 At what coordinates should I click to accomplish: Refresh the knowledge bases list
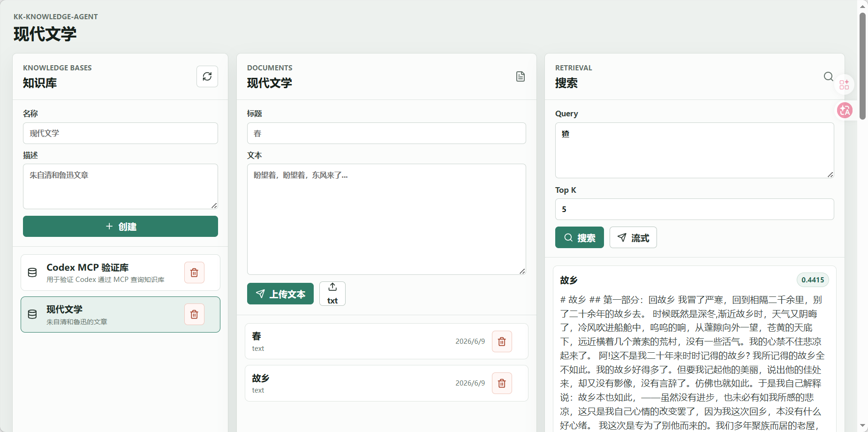[x=207, y=76]
